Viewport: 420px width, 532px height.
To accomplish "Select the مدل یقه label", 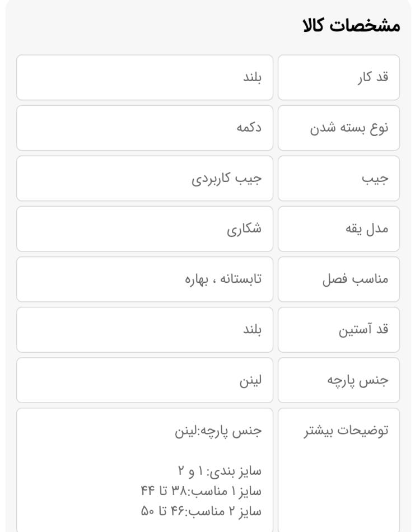I will [x=367, y=228].
